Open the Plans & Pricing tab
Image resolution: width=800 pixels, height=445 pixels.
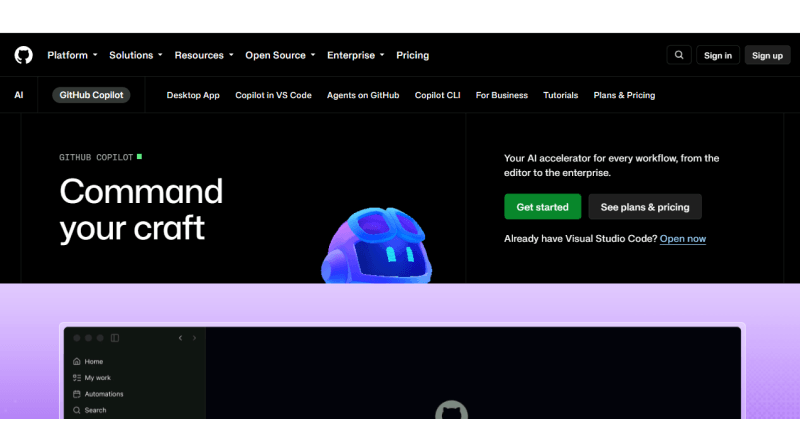point(624,95)
